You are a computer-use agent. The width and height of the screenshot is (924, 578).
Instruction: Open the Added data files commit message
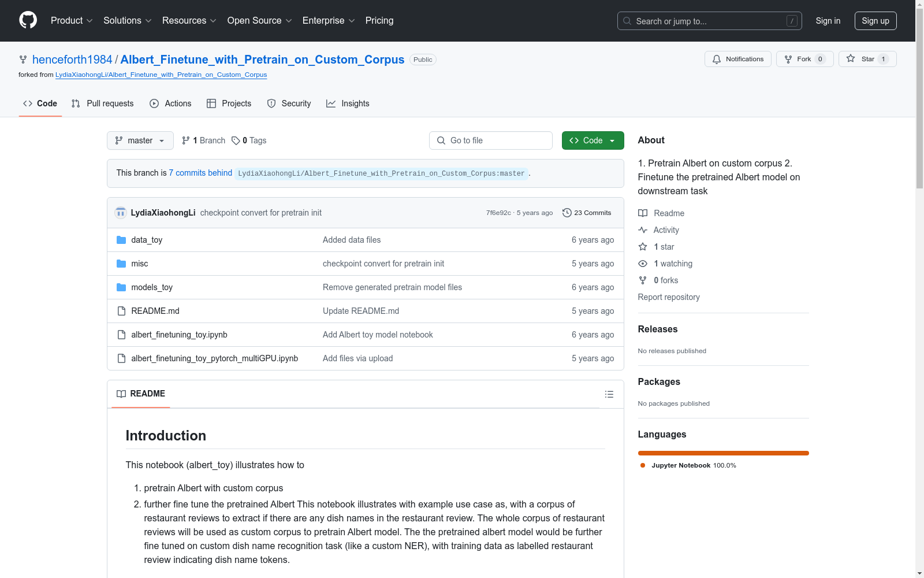(x=352, y=240)
